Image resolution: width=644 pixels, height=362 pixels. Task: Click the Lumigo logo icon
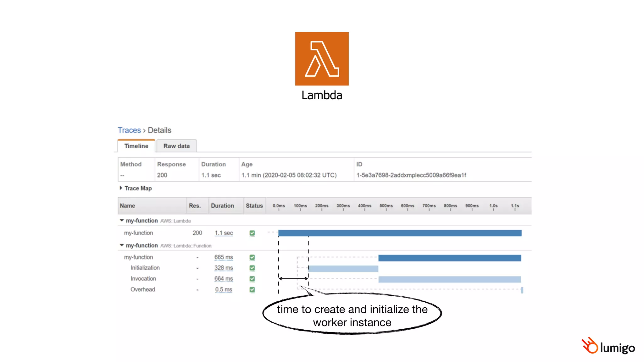click(590, 346)
